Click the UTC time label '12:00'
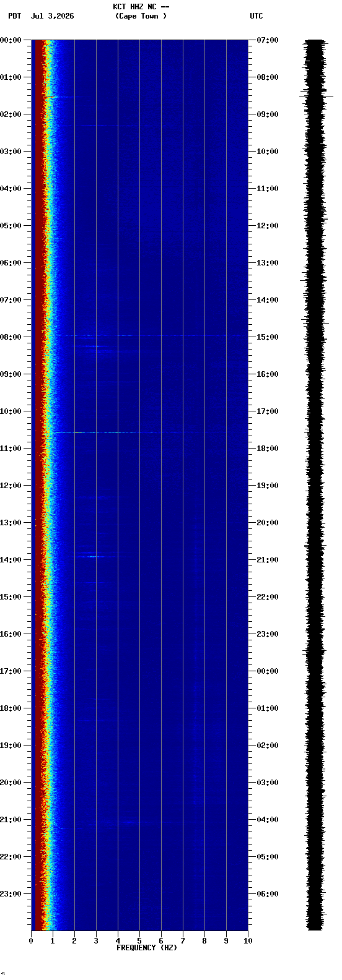Viewport: 342px width, 980px height. point(268,226)
